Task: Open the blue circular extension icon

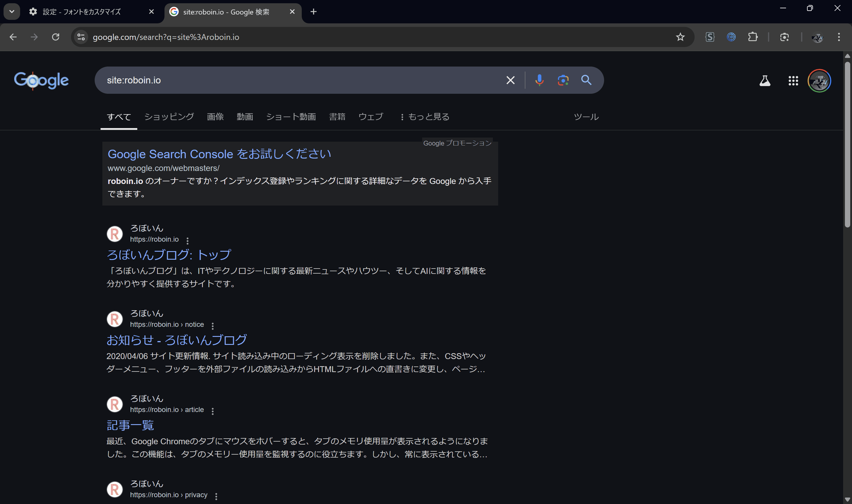Action: pyautogui.click(x=731, y=37)
